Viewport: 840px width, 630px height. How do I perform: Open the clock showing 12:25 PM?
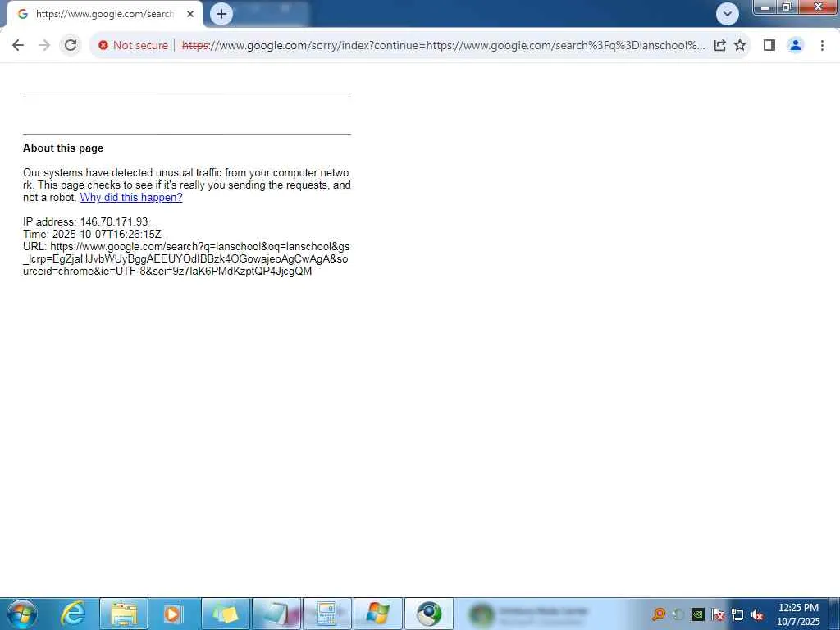point(798,614)
